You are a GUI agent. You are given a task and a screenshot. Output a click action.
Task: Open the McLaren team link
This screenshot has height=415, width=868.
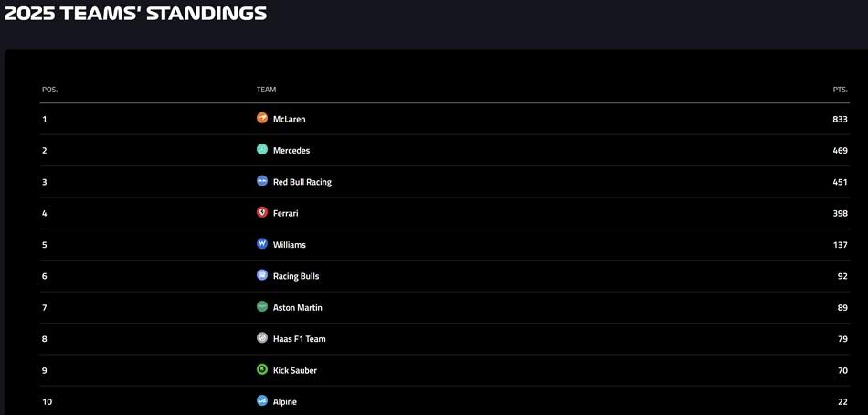tap(290, 119)
